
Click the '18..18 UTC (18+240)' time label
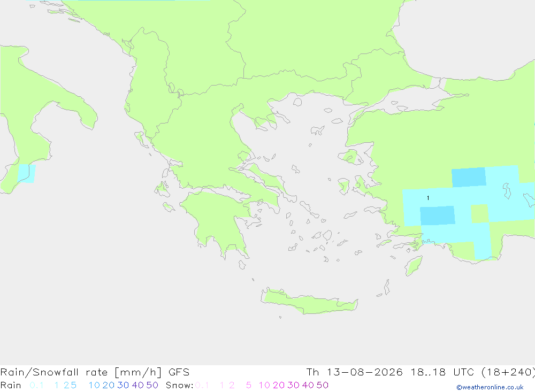point(472,372)
